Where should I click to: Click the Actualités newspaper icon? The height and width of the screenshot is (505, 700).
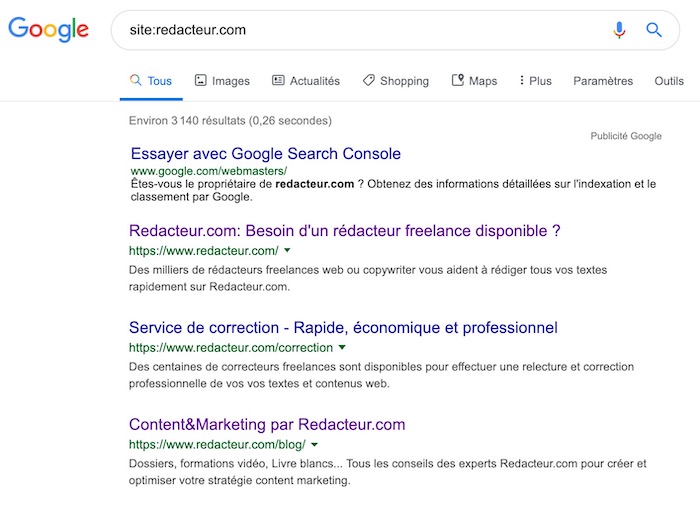[x=278, y=80]
